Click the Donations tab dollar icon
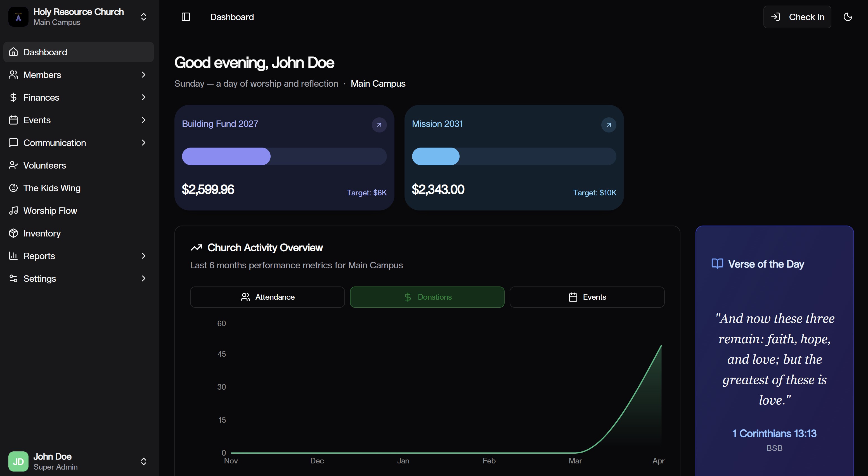Screen dimensions: 868x476 click(x=408, y=297)
